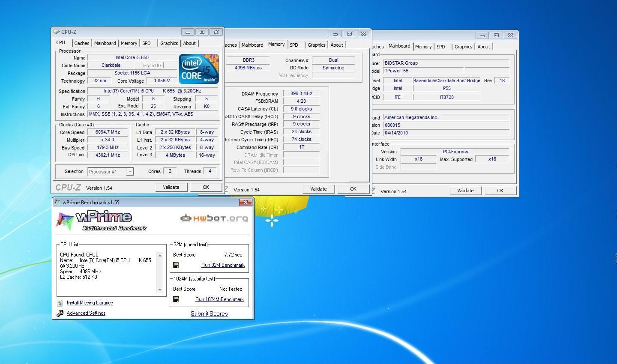The width and height of the screenshot is (617, 364).
Task: Open the Advanced Settings link
Action: click(x=86, y=313)
